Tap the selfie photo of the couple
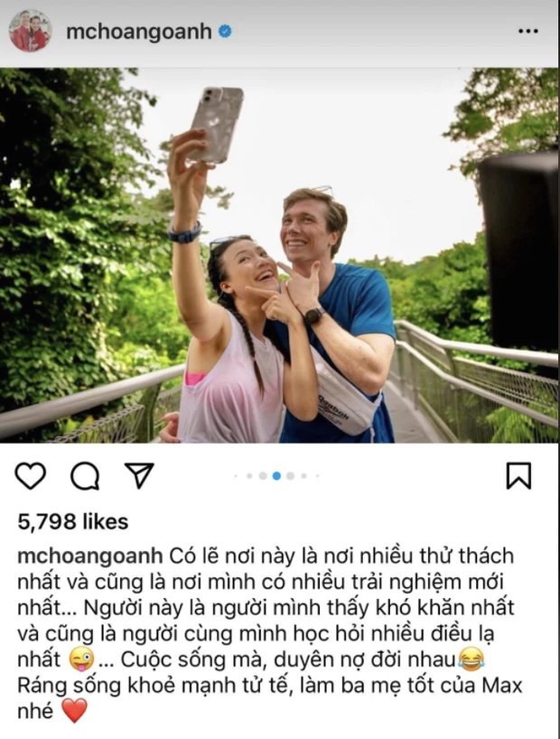 [x=280, y=255]
